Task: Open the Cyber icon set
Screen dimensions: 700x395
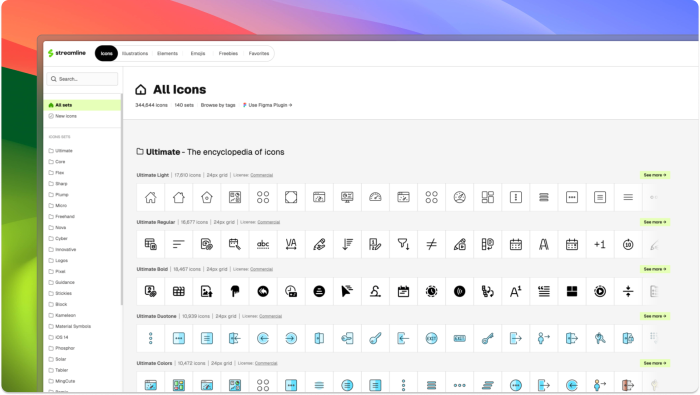Action: [58, 238]
